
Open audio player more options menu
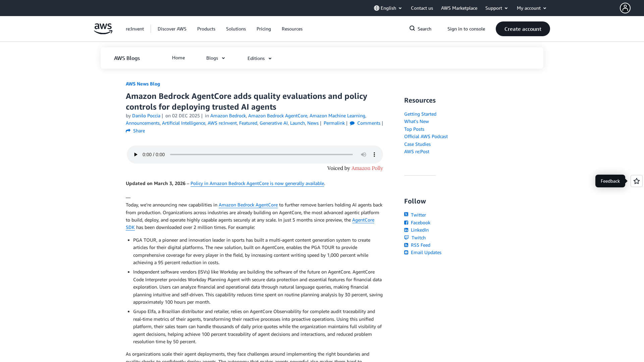374,155
